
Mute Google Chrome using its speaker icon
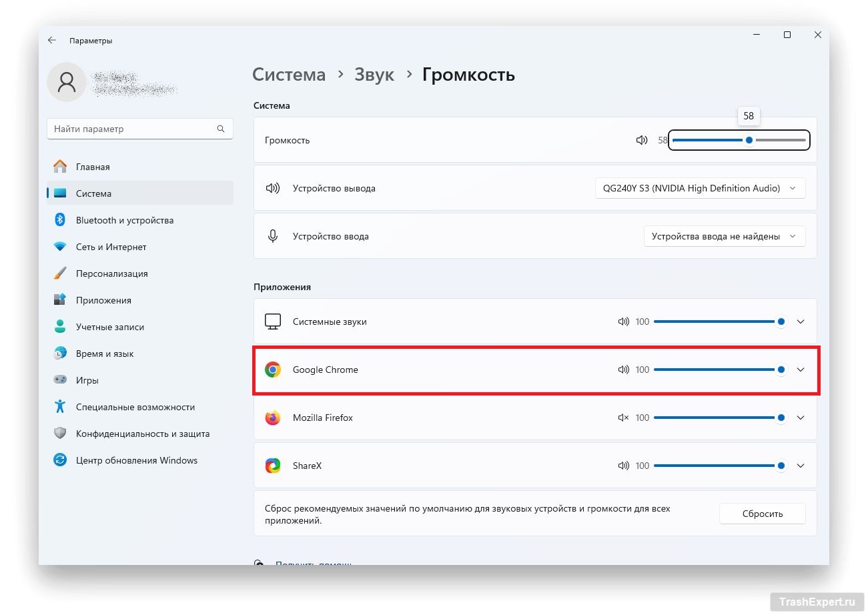624,370
